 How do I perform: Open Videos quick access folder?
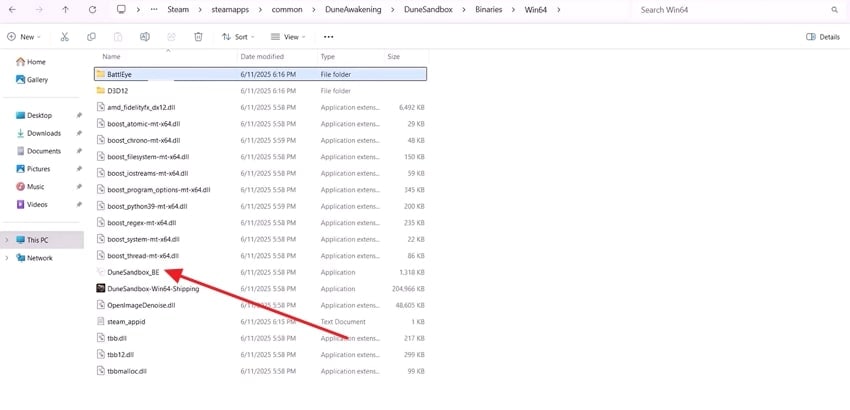[32, 204]
